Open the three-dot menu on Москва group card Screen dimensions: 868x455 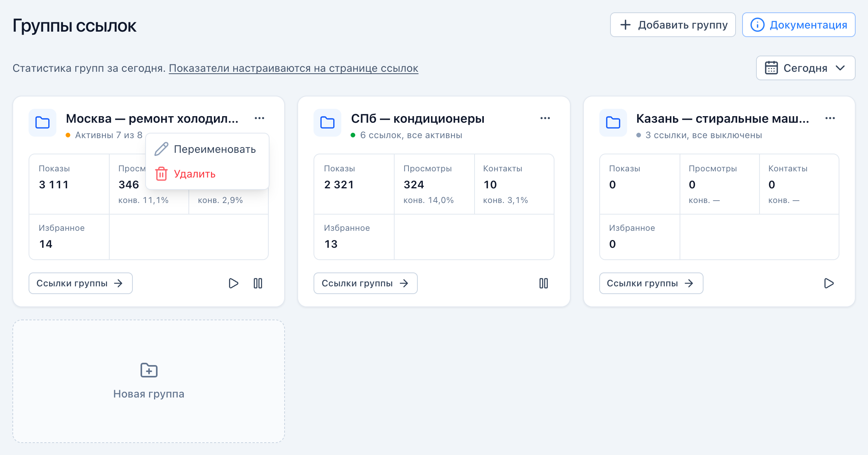click(259, 118)
